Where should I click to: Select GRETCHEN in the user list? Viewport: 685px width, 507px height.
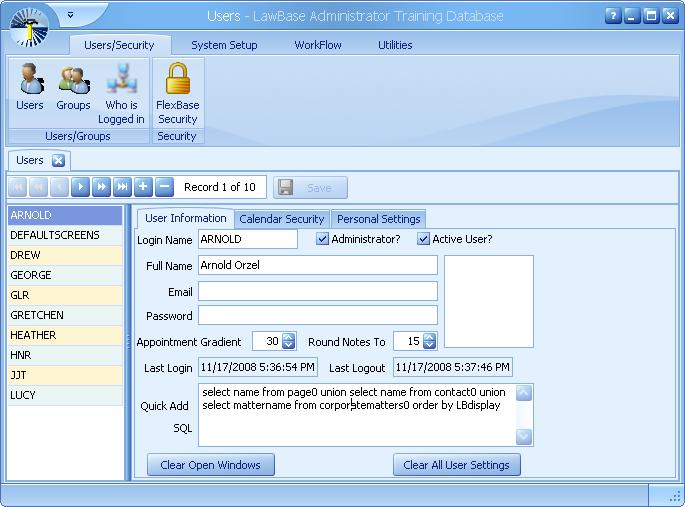pos(65,315)
